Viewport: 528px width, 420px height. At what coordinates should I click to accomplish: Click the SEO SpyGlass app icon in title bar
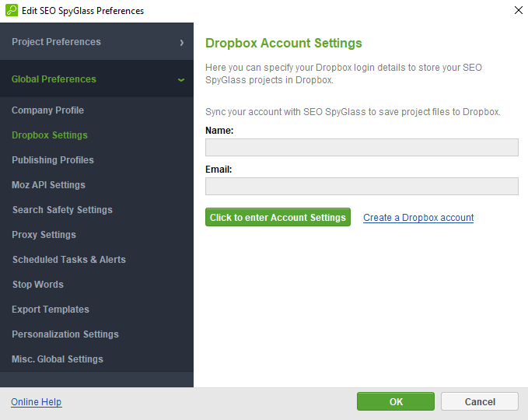click(12, 10)
